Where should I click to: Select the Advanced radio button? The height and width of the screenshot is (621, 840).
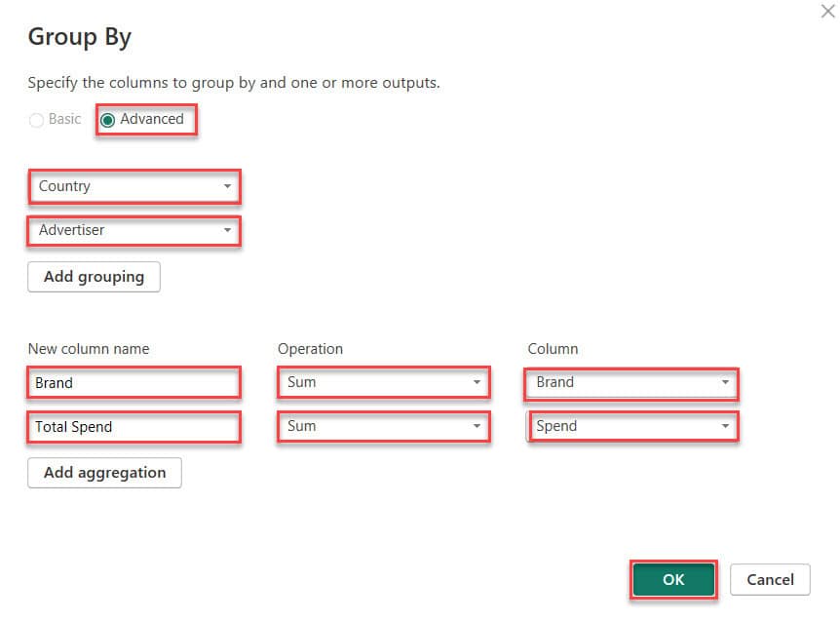107,120
